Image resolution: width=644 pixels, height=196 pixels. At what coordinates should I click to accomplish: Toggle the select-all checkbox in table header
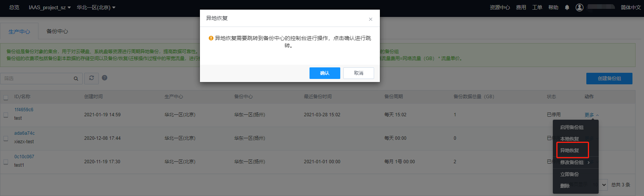click(x=6, y=97)
